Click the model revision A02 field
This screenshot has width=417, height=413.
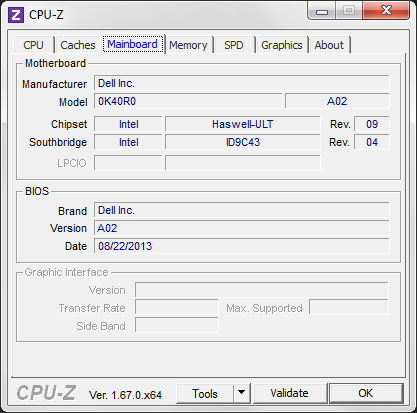(x=337, y=101)
